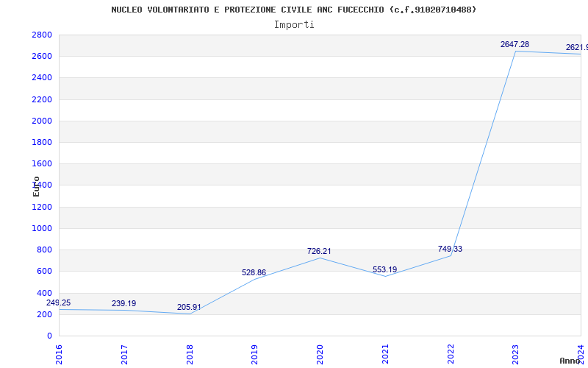Click the y-axis tick label 2600

coord(42,57)
